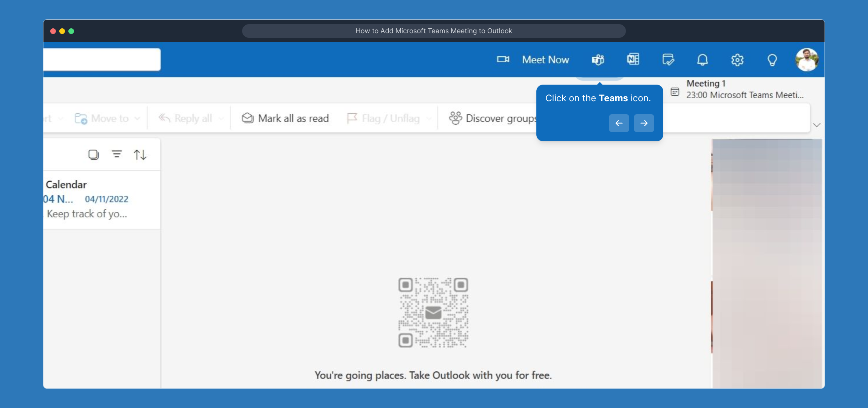Viewport: 868px width, 408px height.
Task: Expand the Reply all dropdown arrow
Action: 221,119
